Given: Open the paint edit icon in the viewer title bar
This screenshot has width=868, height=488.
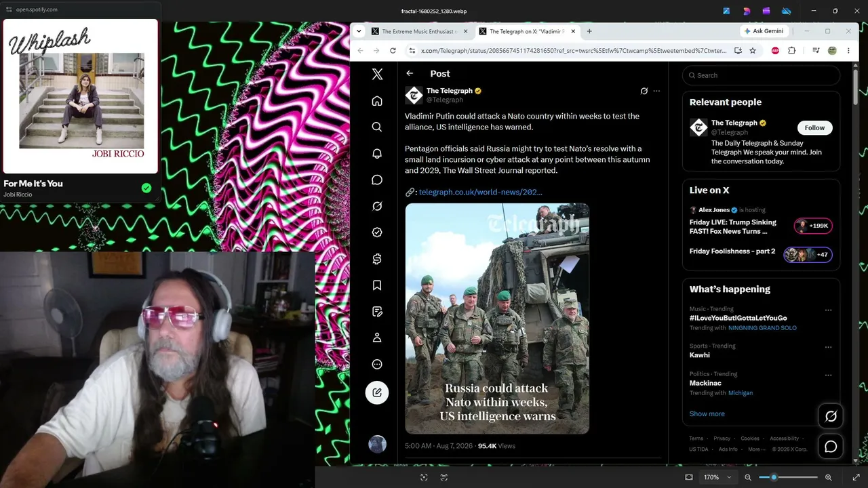Looking at the screenshot, I should [726, 11].
